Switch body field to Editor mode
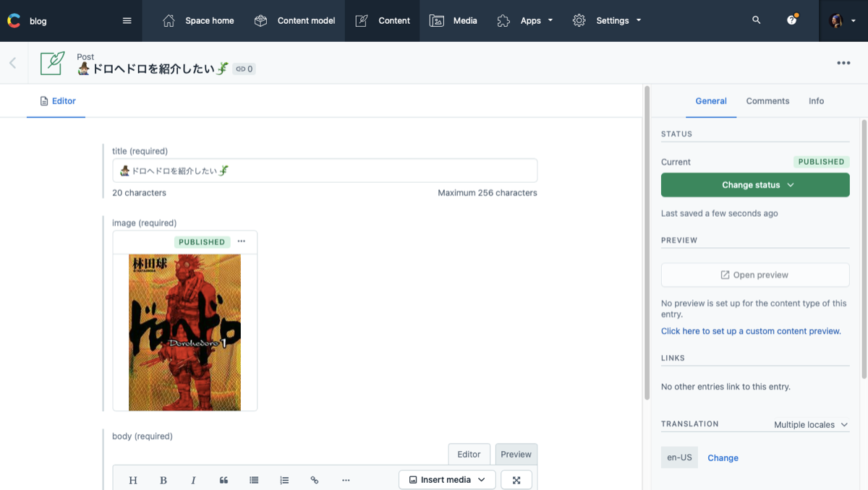The image size is (868, 490). pos(469,455)
